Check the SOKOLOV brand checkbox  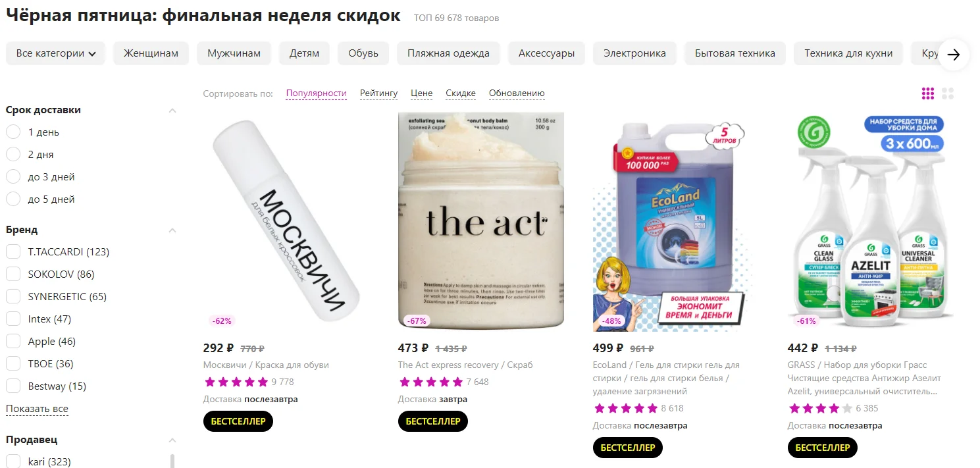pos(13,274)
